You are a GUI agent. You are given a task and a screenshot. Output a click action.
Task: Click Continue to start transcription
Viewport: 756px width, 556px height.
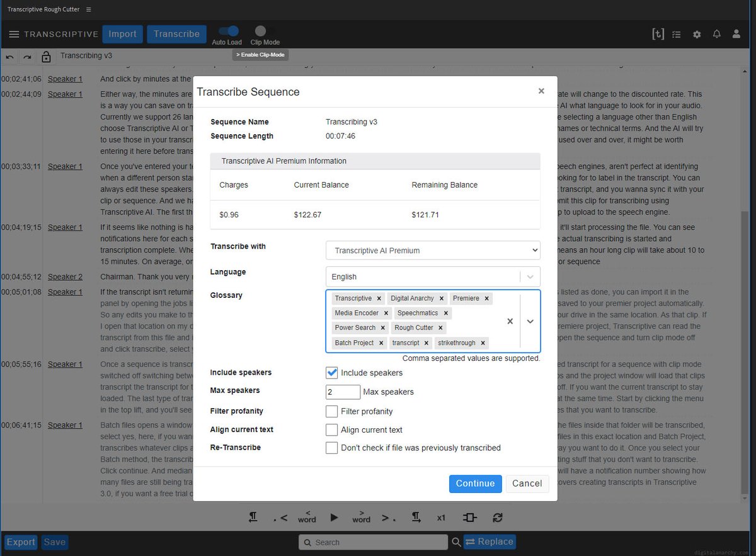tap(476, 484)
